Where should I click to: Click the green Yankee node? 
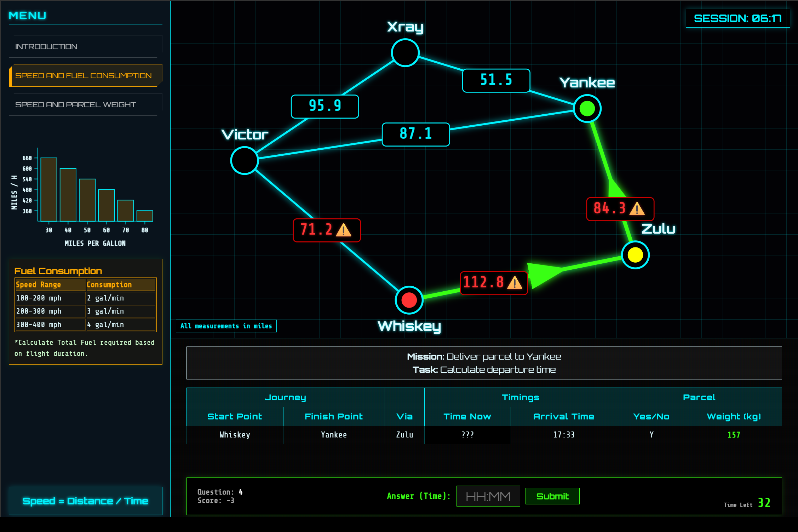(587, 108)
